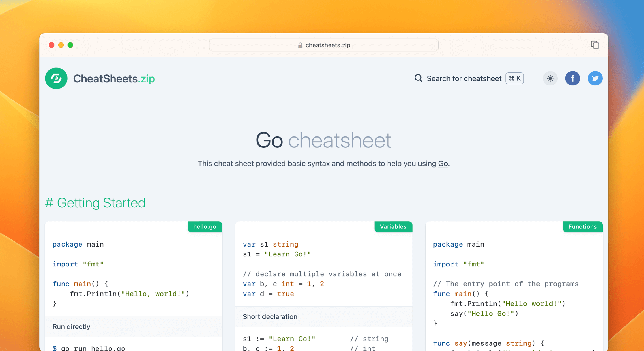This screenshot has width=644, height=351.
Task: Open the Twitter profile icon
Action: pyautogui.click(x=595, y=78)
